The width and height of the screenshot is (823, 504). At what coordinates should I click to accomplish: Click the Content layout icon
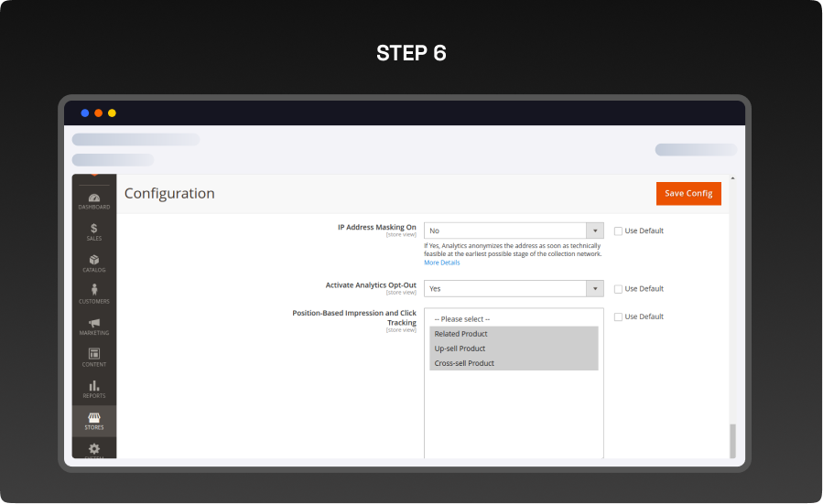[x=93, y=355]
